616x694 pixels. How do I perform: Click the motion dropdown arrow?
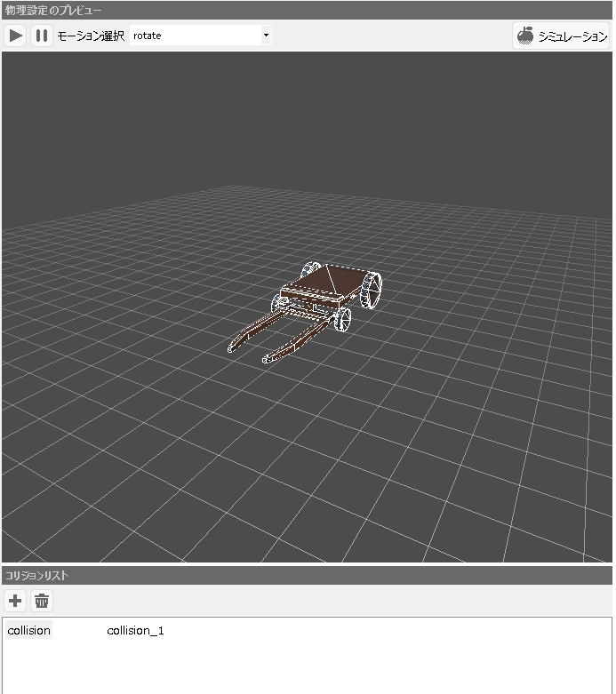point(266,36)
